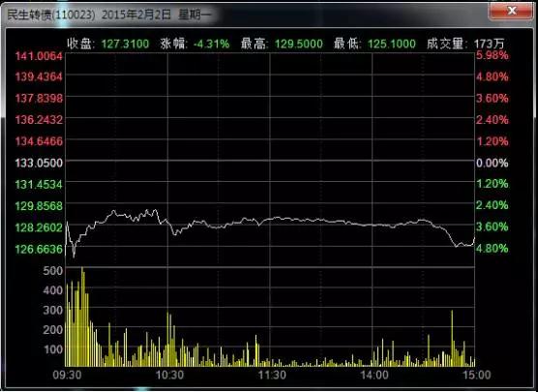Select the 126.6636 bottom price label
Screen dimensions: 538x392
(39, 249)
